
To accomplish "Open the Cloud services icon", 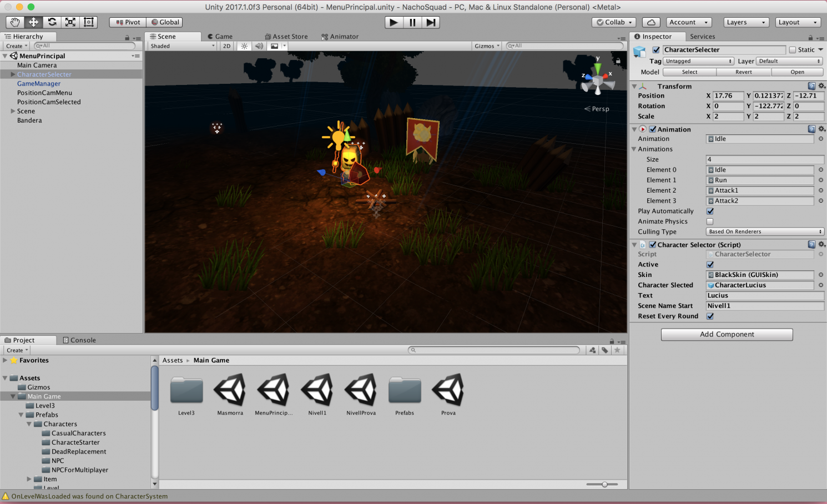I will point(651,22).
